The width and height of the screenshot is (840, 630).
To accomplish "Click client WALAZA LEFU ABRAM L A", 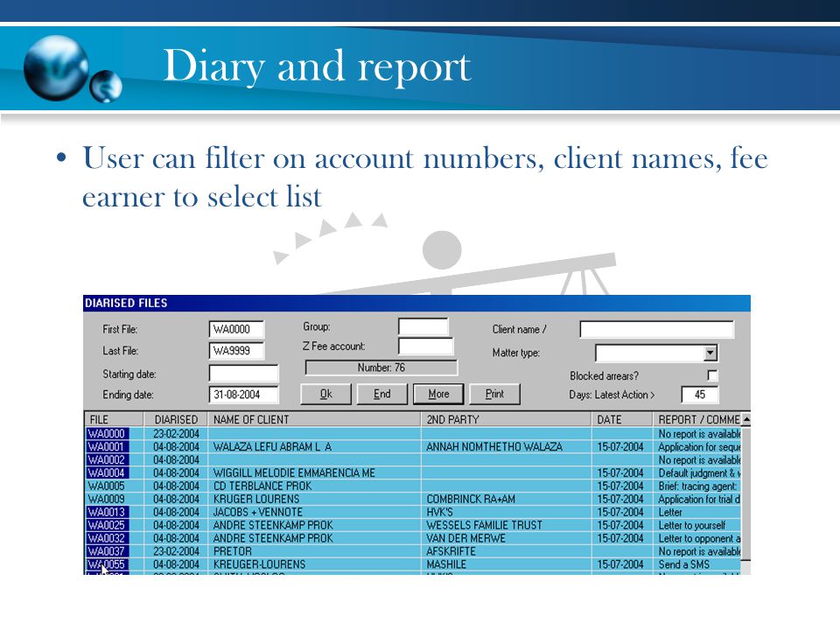I will 272,447.
